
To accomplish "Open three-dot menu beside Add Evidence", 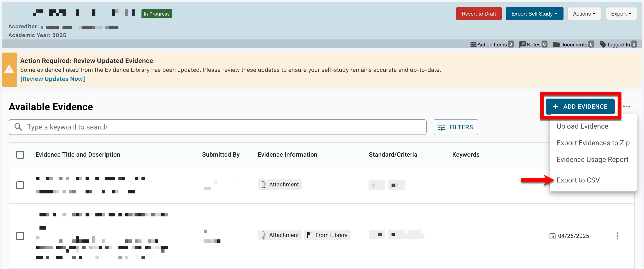I will pyautogui.click(x=626, y=107).
